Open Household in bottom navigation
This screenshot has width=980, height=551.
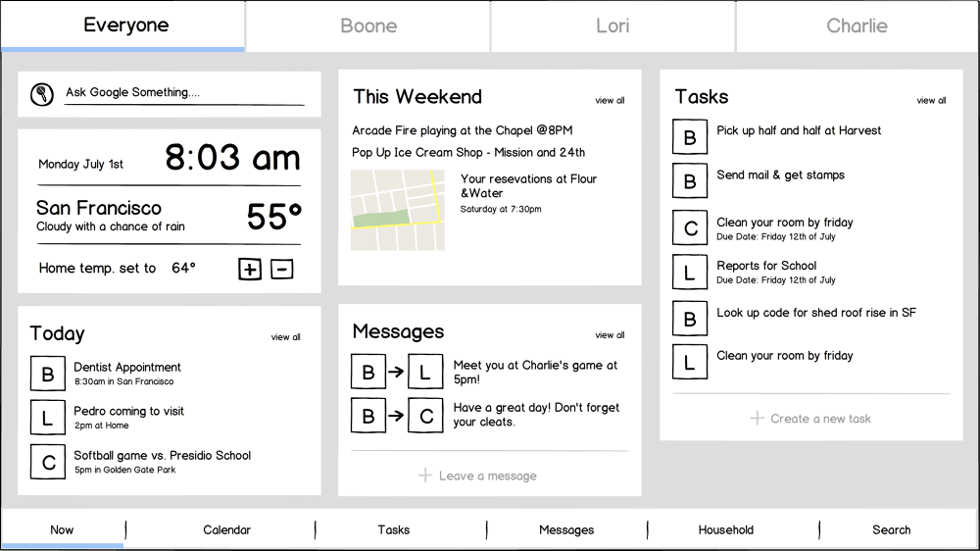[x=725, y=529]
